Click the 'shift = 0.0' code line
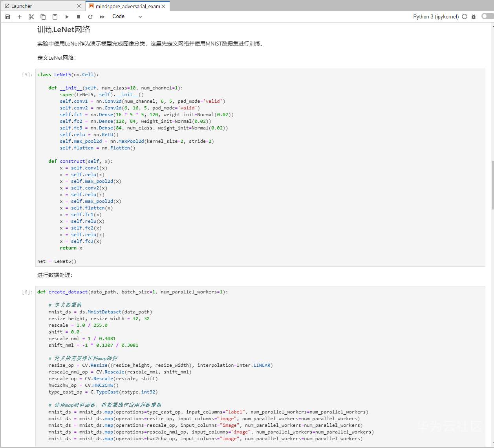The height and width of the screenshot is (448, 494). pos(64,332)
